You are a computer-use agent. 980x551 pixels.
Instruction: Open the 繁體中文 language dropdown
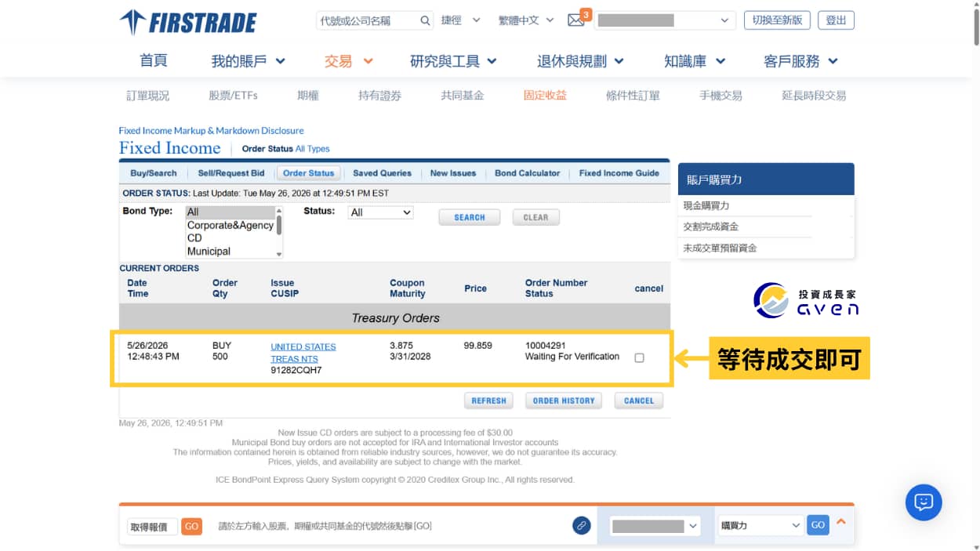(526, 20)
